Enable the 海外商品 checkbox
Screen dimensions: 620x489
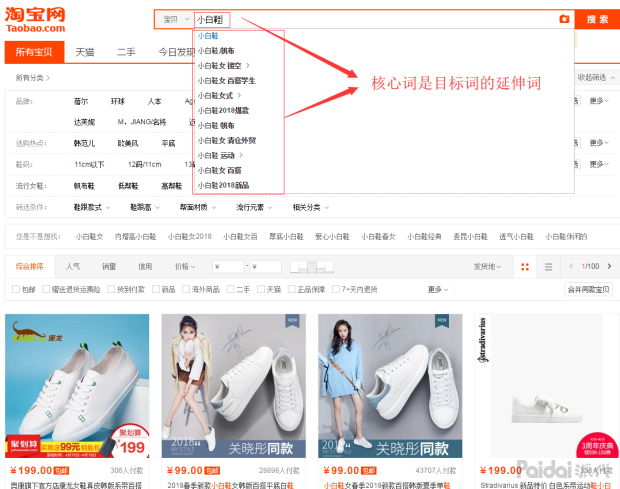(x=186, y=289)
